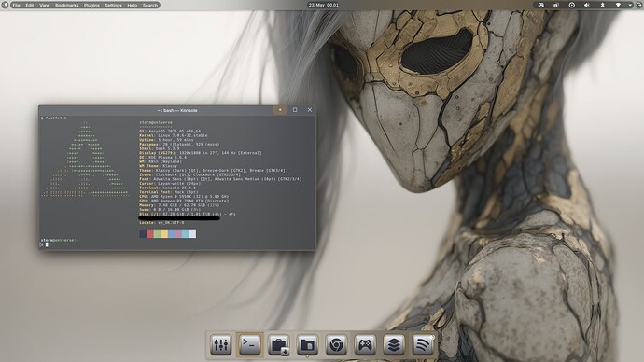The image size is (644, 362).
Task: Click the date and time clock
Action: 323,5
